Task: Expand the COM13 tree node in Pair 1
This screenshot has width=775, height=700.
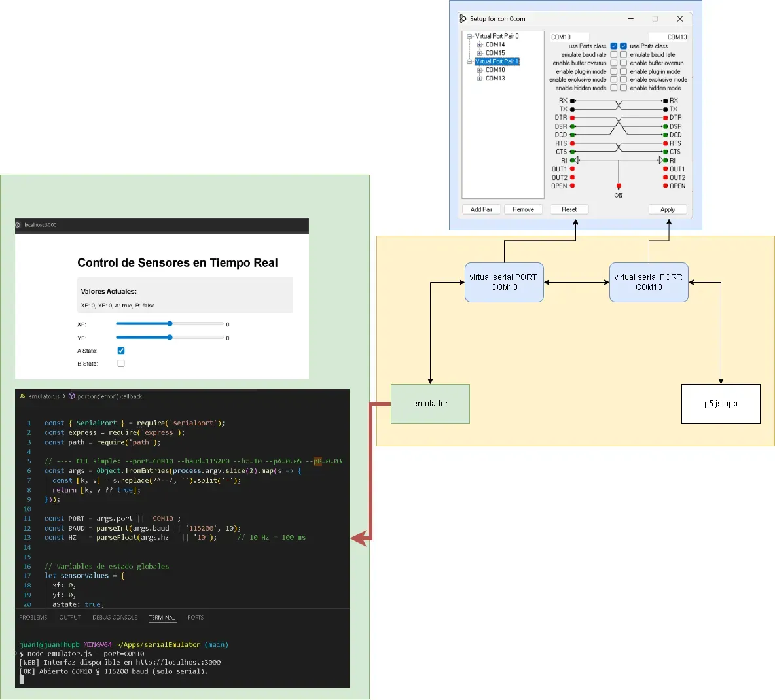Action: point(480,79)
